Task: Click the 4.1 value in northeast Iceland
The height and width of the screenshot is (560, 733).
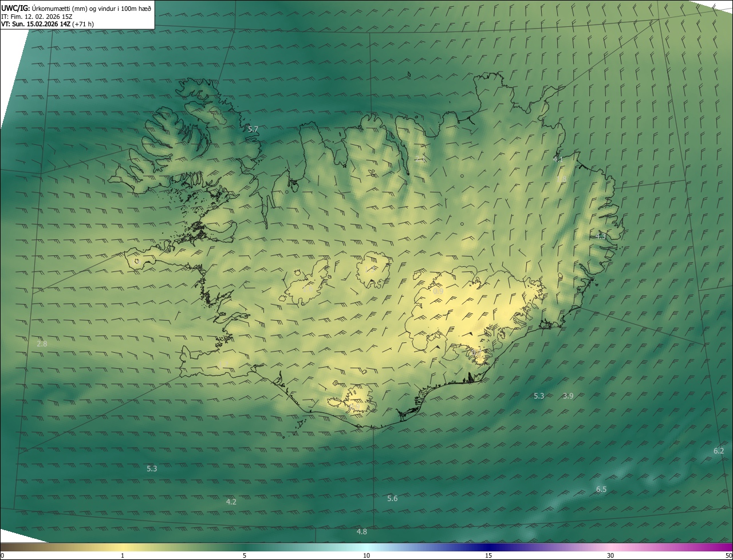Action: click(558, 159)
